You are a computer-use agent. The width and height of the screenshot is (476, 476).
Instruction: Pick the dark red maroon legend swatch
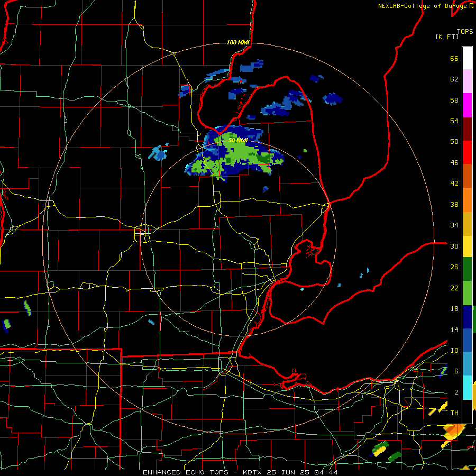(467, 129)
